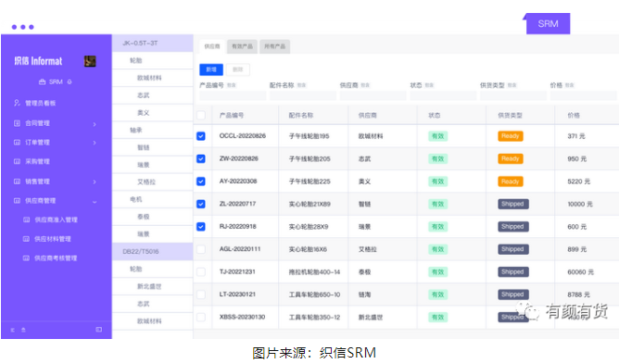This screenshot has width=619, height=364.
Task: Click the home icon in sidebar footer
Action: [23, 330]
